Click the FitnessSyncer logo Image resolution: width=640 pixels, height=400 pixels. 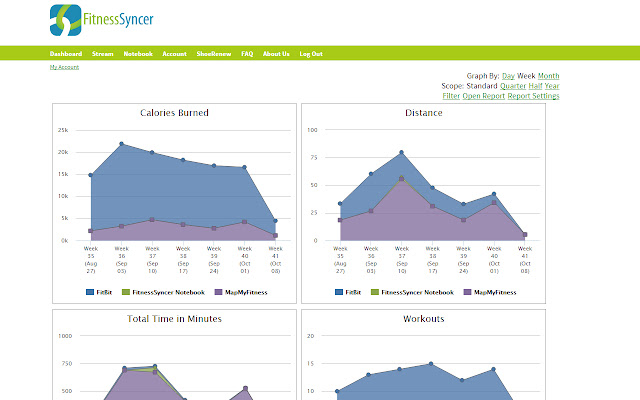point(102,20)
